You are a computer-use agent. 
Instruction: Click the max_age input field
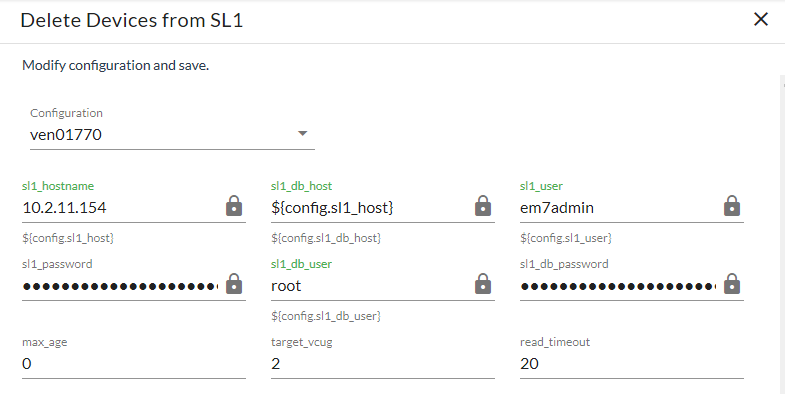click(134, 364)
